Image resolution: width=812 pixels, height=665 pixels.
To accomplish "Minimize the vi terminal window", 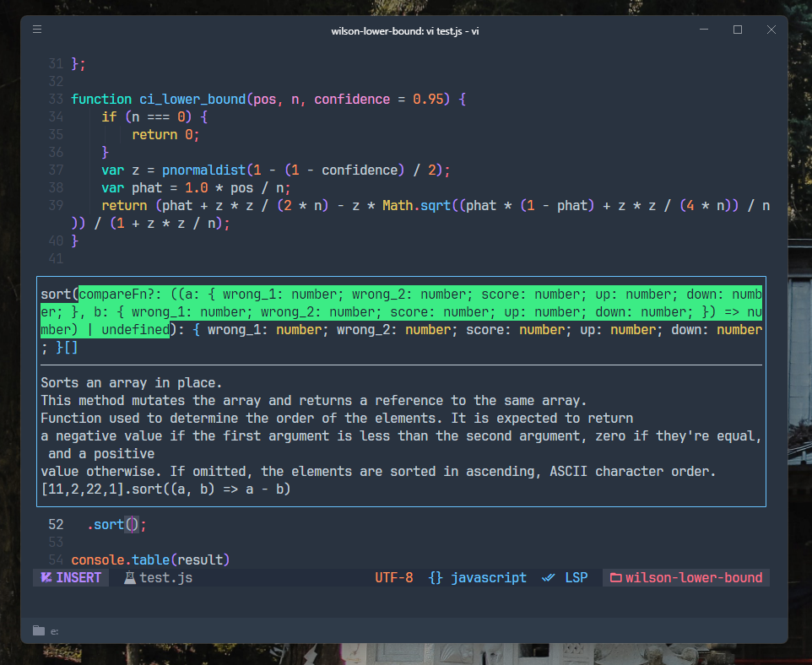I will [x=704, y=30].
